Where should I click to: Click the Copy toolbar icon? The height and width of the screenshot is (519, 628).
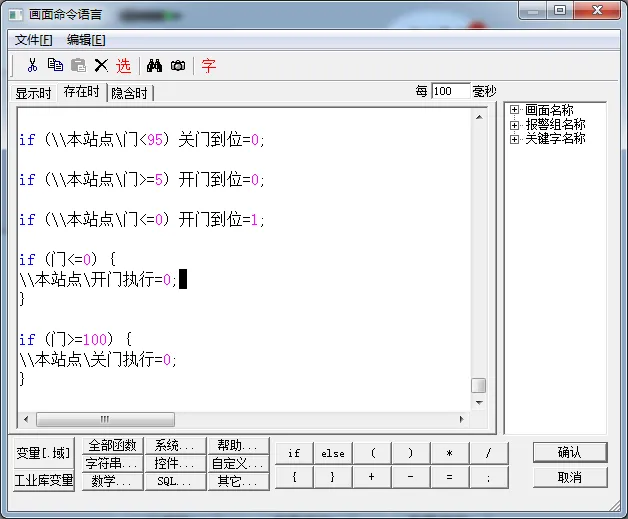pyautogui.click(x=55, y=65)
